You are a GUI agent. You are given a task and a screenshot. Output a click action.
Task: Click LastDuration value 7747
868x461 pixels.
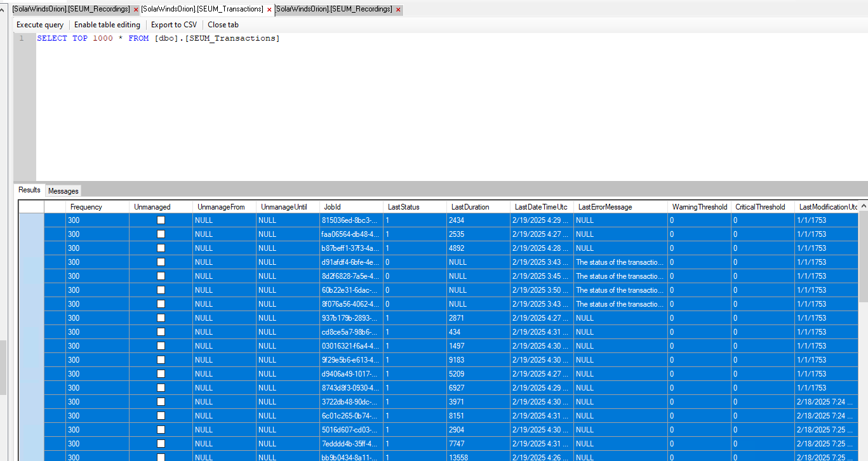tap(478, 444)
